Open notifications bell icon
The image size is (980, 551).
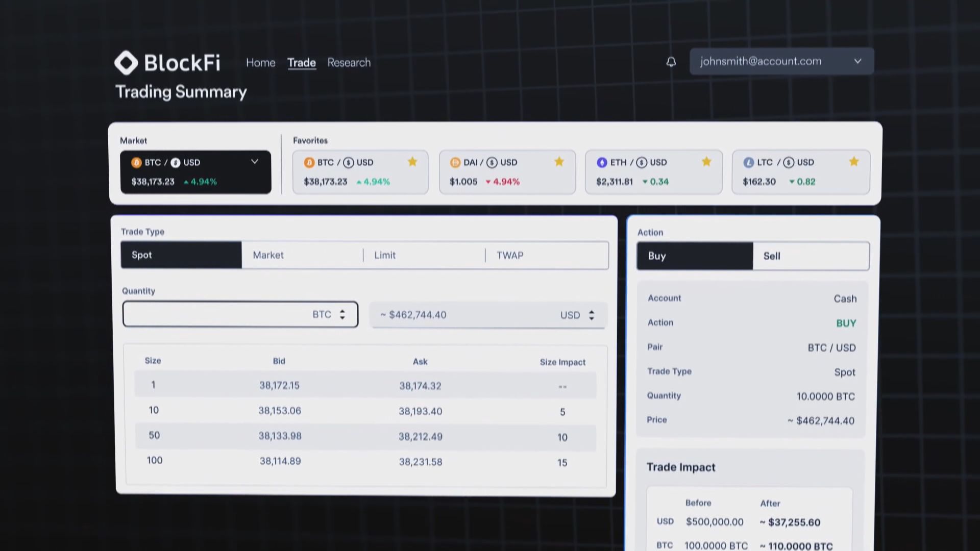[x=671, y=62]
